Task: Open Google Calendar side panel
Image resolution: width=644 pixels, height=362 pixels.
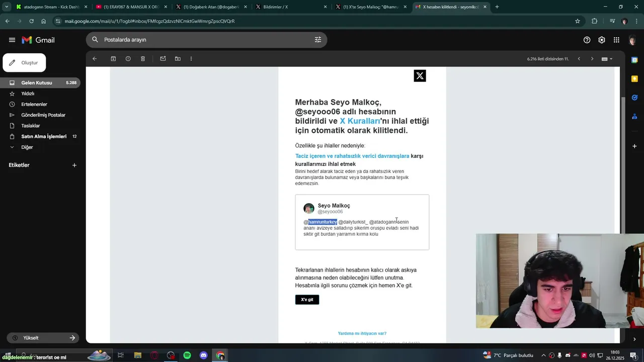Action: [x=634, y=60]
